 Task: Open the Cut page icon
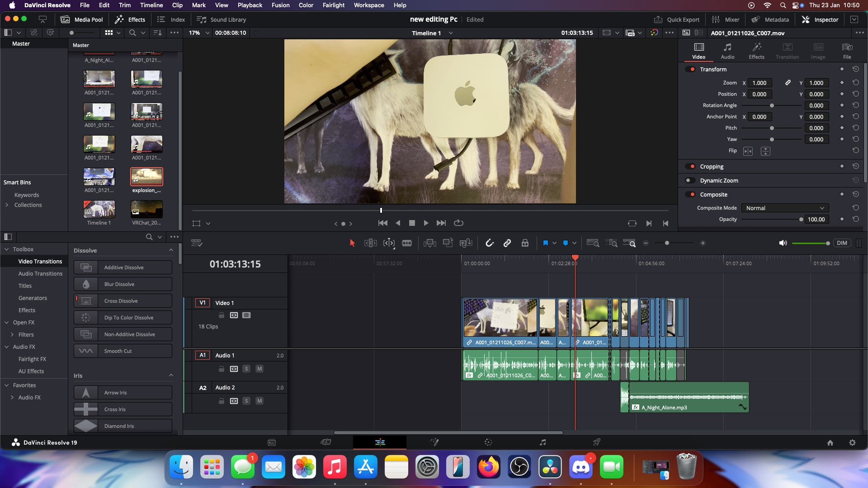pyautogui.click(x=325, y=442)
